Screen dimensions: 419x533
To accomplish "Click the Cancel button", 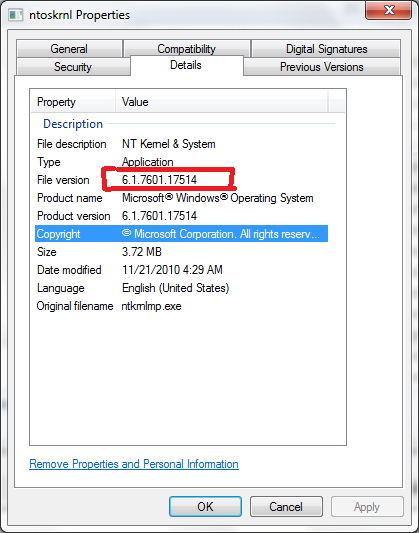I will tap(286, 506).
